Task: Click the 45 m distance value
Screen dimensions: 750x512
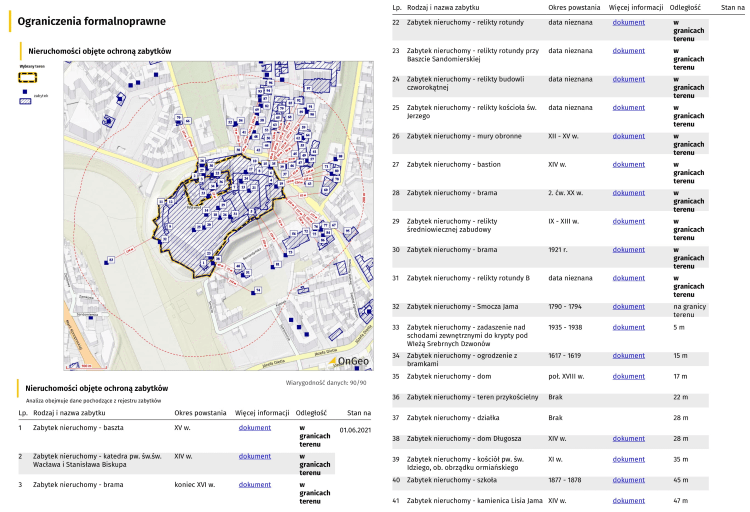Action: (681, 480)
